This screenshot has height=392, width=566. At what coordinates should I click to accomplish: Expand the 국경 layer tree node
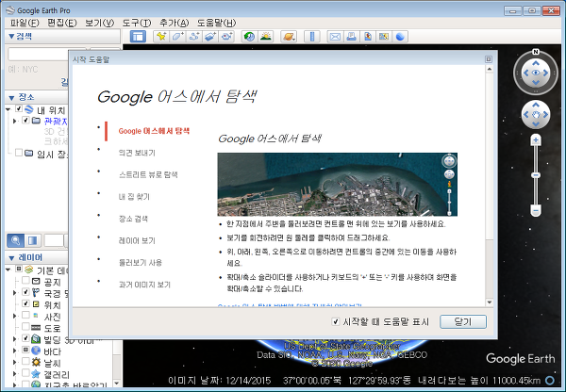click(x=15, y=293)
